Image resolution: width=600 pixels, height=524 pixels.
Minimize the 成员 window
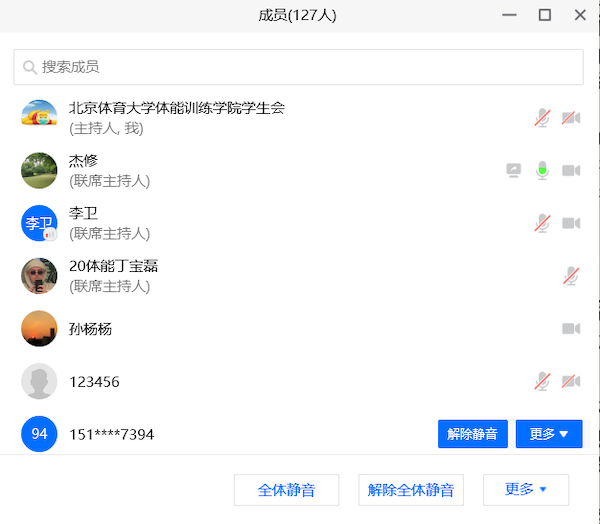(509, 15)
